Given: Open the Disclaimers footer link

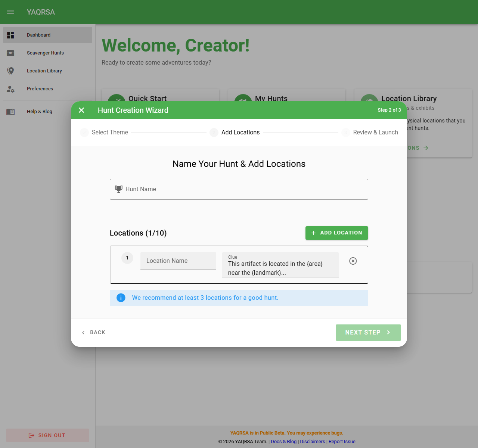Looking at the screenshot, I should tap(313, 442).
